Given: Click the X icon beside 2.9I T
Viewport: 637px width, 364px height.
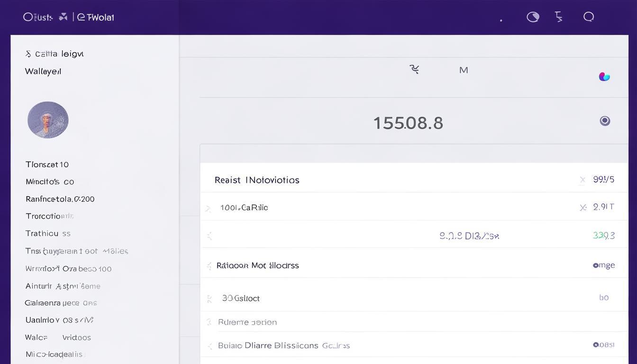Looking at the screenshot, I should [x=583, y=207].
